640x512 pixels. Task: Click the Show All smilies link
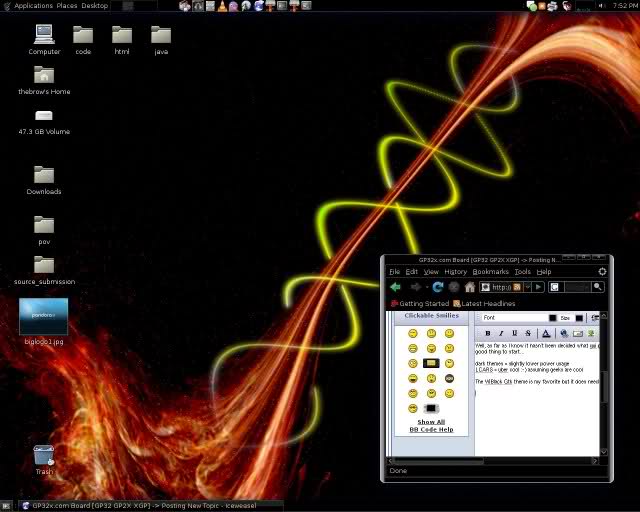tap(431, 422)
